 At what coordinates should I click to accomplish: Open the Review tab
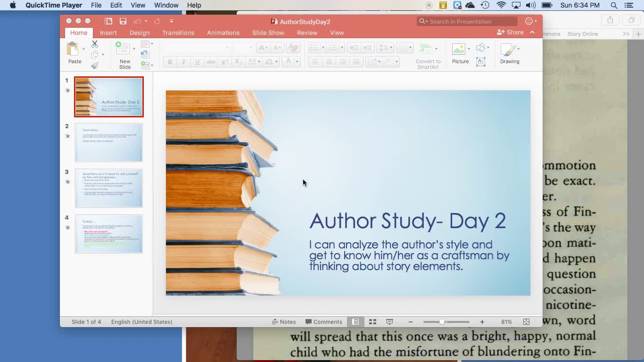(307, 33)
